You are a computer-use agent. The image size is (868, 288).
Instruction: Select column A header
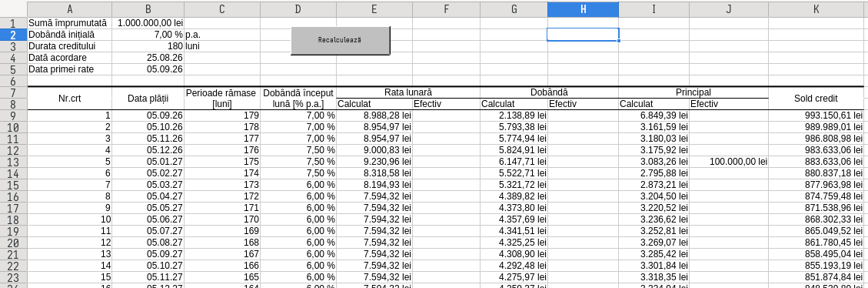tap(70, 9)
